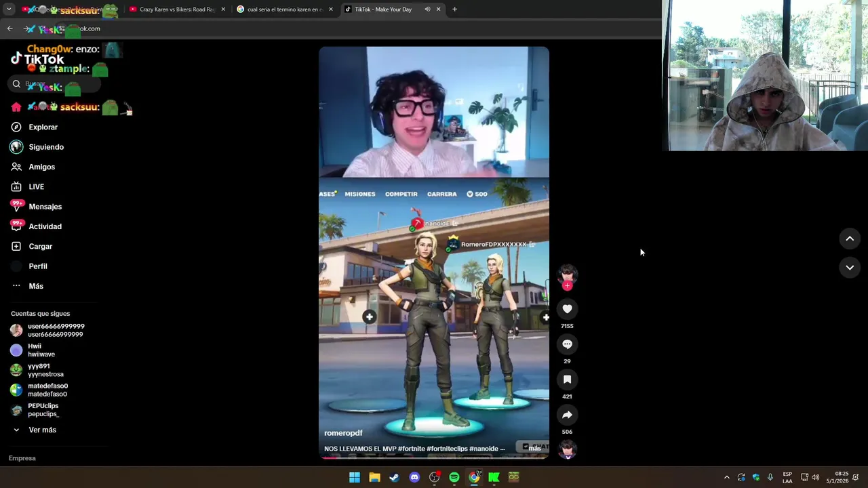The image size is (868, 488).
Task: Open OBS Studio from the taskbar
Action: pos(434,477)
